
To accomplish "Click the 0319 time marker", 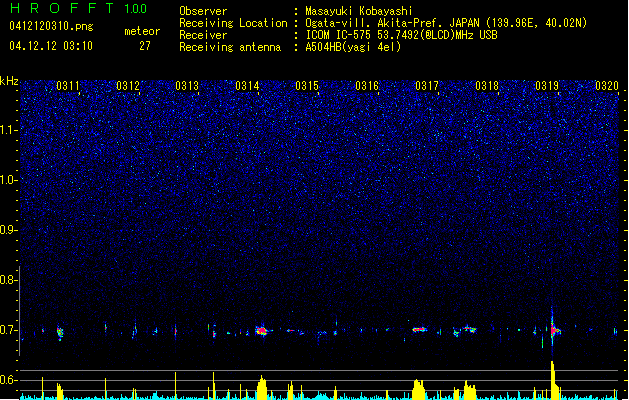I will [547, 86].
